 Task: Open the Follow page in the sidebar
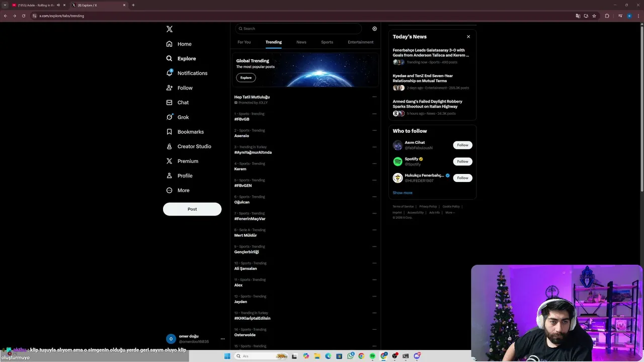[x=180, y=87]
